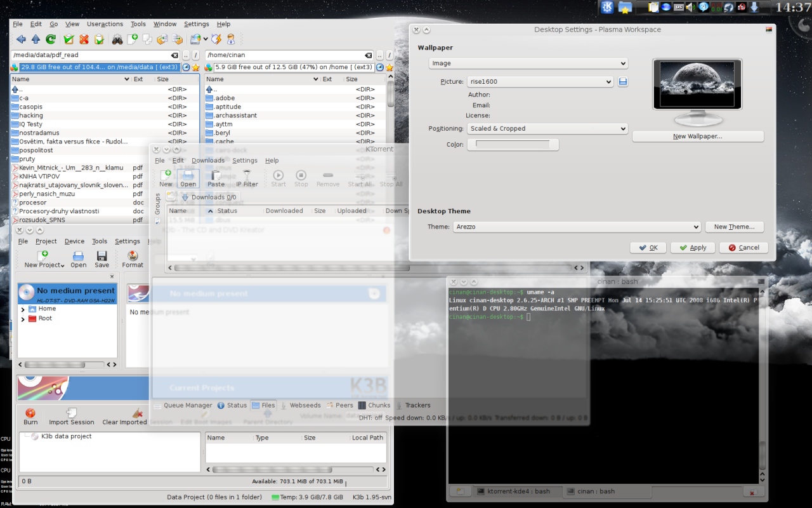
Task: Click Krusader's new file icon with green plus
Action: pyautogui.click(x=133, y=39)
